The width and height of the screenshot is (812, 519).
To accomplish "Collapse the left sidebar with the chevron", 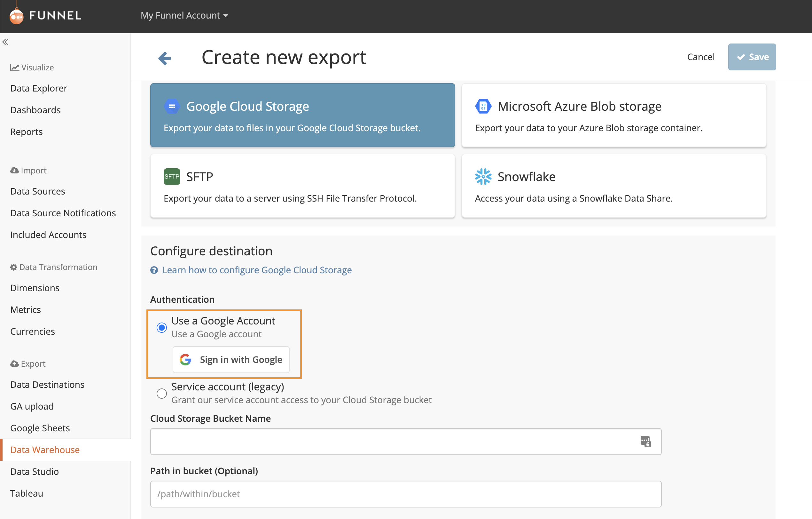I will click(5, 42).
